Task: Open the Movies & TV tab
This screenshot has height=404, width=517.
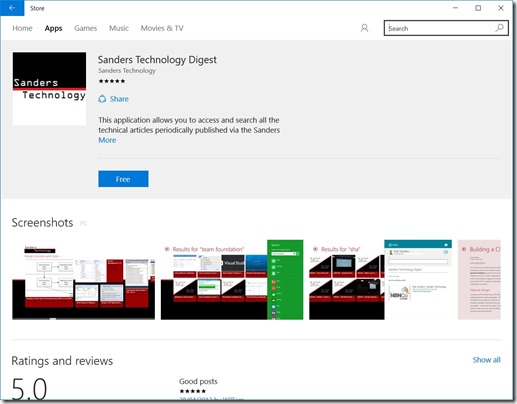Action: pos(162,28)
